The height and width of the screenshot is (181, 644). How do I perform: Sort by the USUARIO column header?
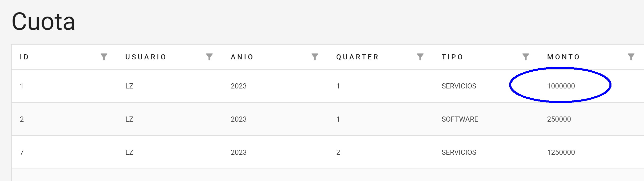pos(146,57)
